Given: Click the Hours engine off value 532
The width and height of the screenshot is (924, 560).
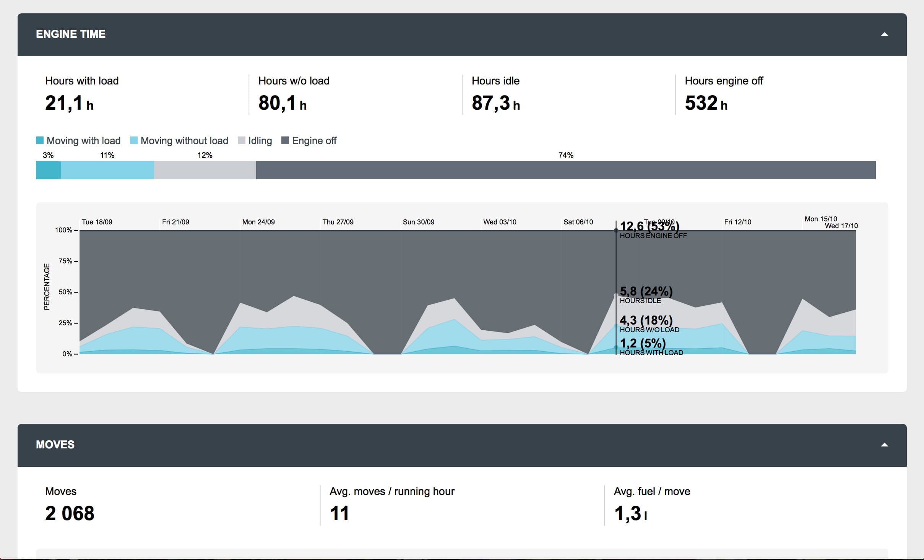Looking at the screenshot, I should [702, 103].
